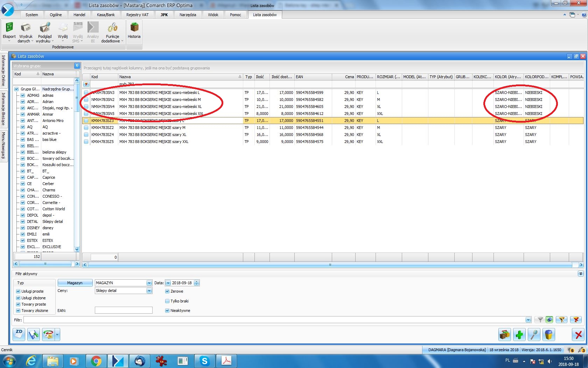
Task: Click the Podgląd wydruku icon
Action: click(x=45, y=28)
